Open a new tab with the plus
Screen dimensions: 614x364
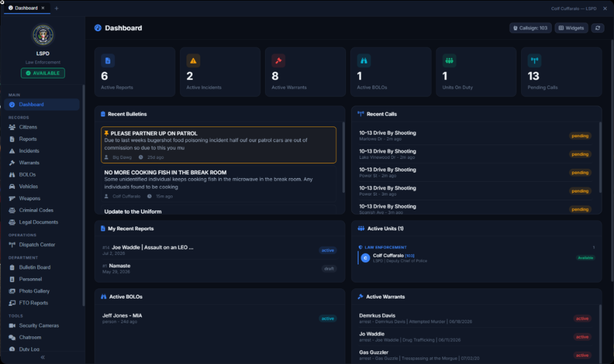tap(56, 8)
